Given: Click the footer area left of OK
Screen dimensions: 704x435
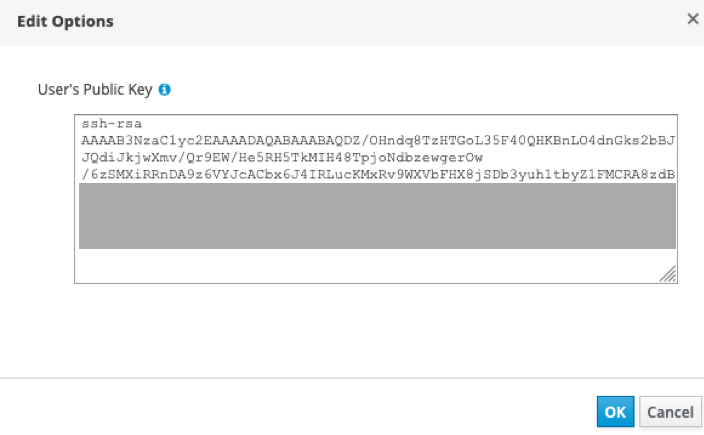Looking at the screenshot, I should [300, 410].
